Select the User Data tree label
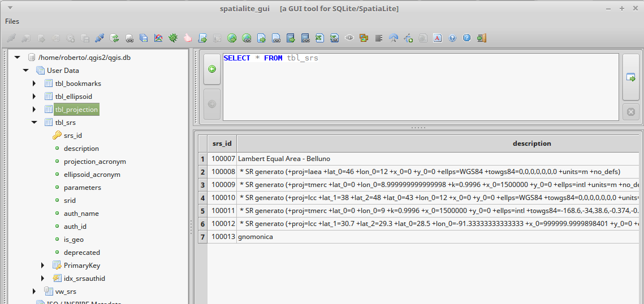Image resolution: width=644 pixels, height=304 pixels. [x=63, y=71]
